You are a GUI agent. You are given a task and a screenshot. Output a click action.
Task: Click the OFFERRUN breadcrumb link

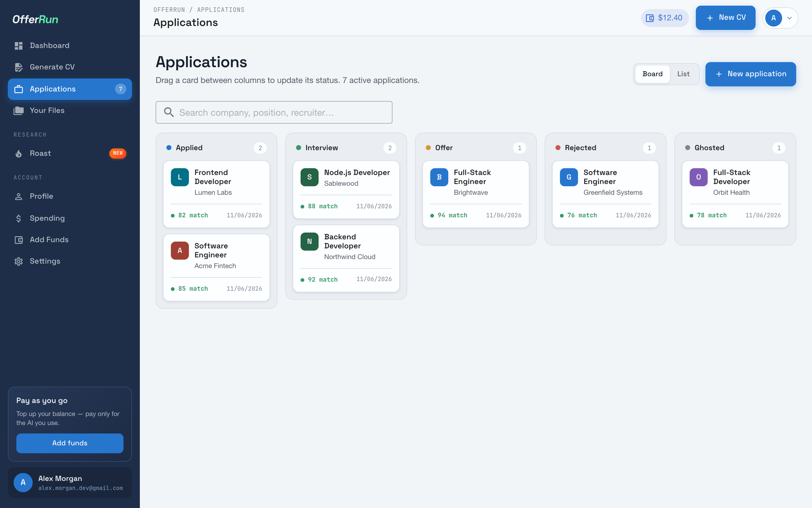point(169,10)
